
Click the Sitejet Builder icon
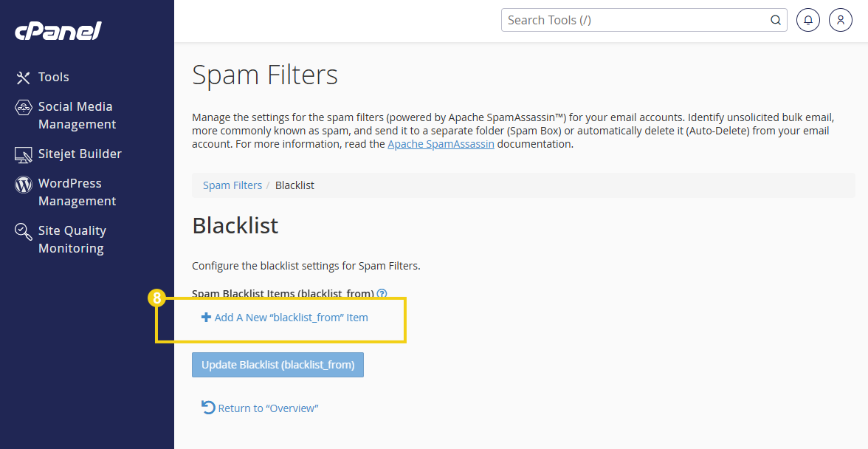pos(24,154)
